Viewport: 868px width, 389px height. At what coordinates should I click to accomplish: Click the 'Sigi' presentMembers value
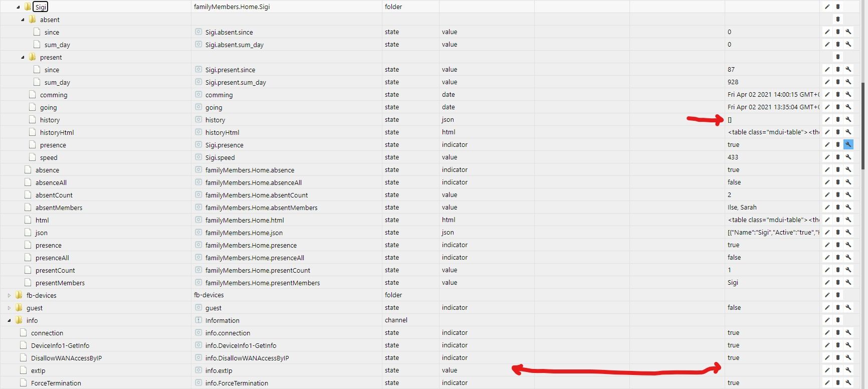point(733,283)
